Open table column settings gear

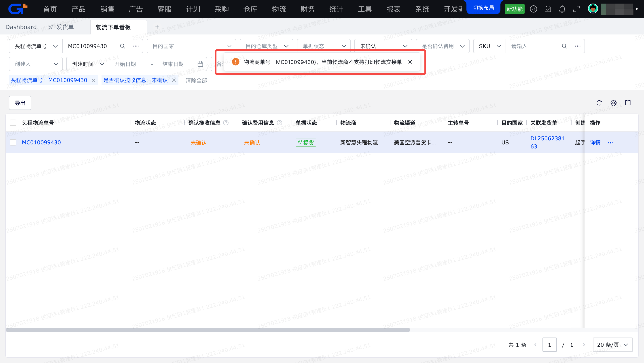tap(614, 103)
